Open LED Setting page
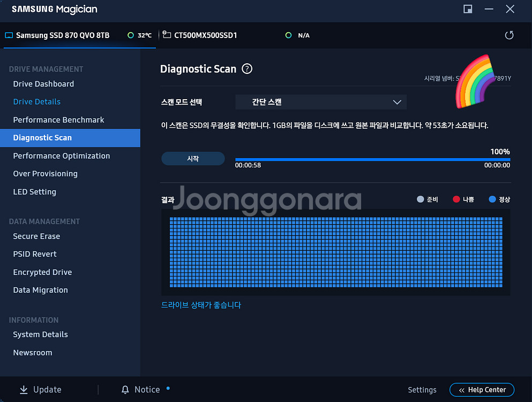 point(35,192)
